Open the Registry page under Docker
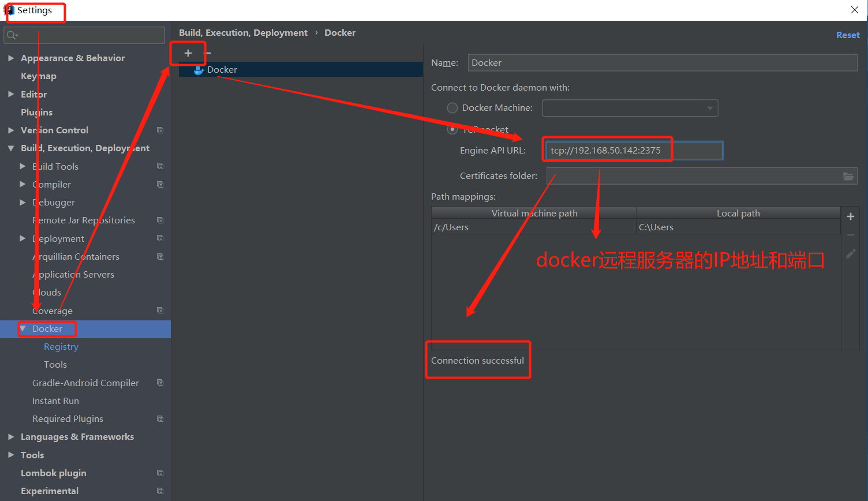This screenshot has width=868, height=501. click(x=61, y=346)
